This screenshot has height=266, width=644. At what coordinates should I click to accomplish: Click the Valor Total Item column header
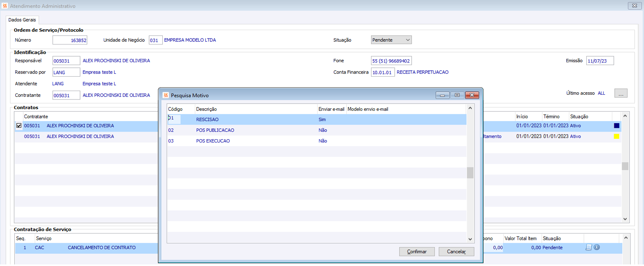pos(521,238)
